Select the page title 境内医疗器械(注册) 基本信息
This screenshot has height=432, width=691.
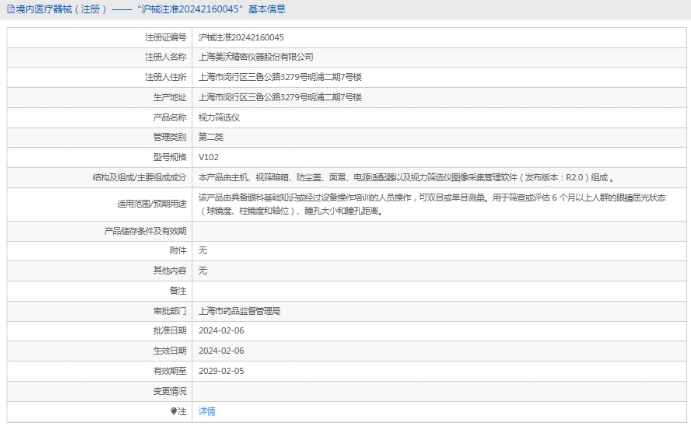tap(151, 9)
